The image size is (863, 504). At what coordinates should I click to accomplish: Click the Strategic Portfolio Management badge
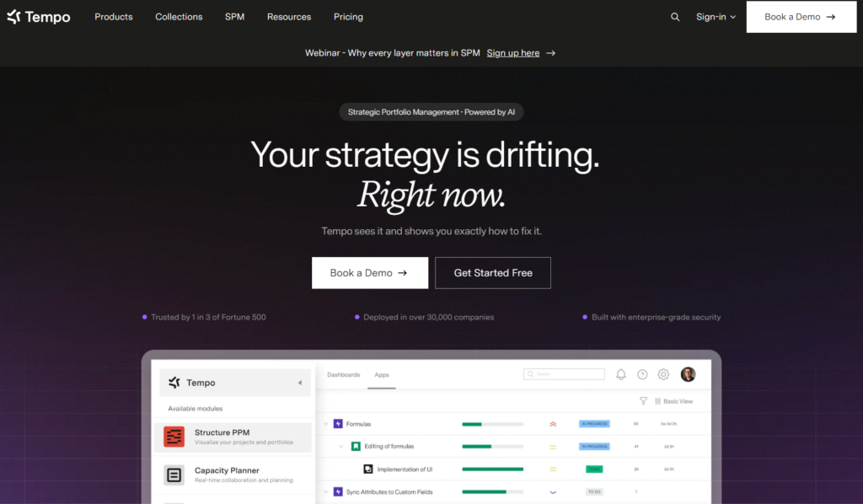pos(431,112)
